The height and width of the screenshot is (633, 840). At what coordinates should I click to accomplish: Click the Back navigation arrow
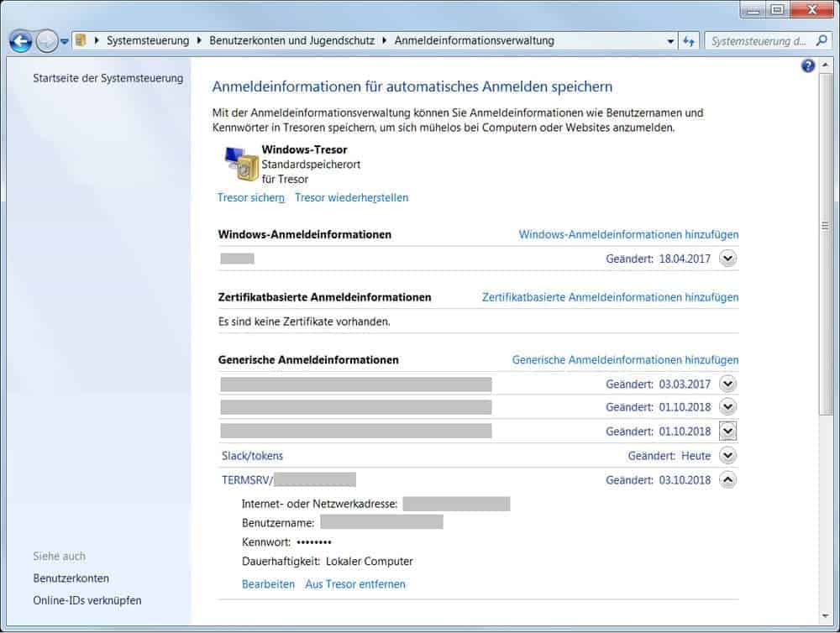tap(21, 40)
